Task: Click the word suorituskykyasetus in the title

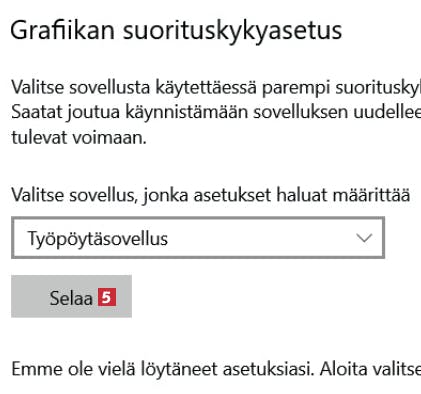Action: [233, 32]
